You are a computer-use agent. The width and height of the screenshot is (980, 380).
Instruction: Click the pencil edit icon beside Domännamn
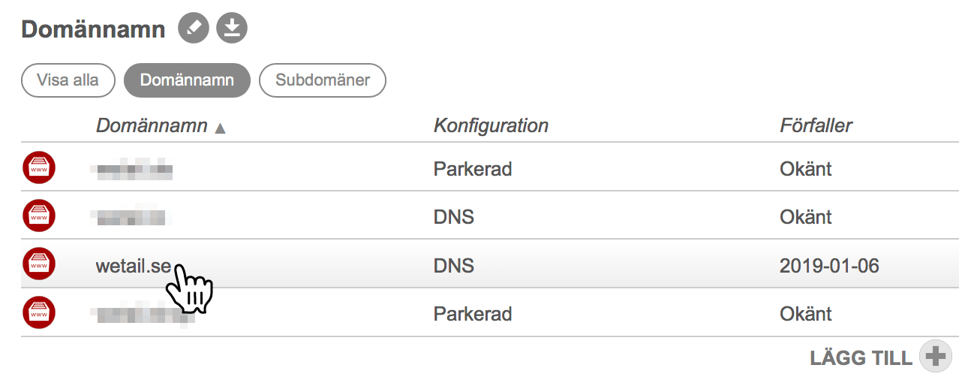[194, 29]
